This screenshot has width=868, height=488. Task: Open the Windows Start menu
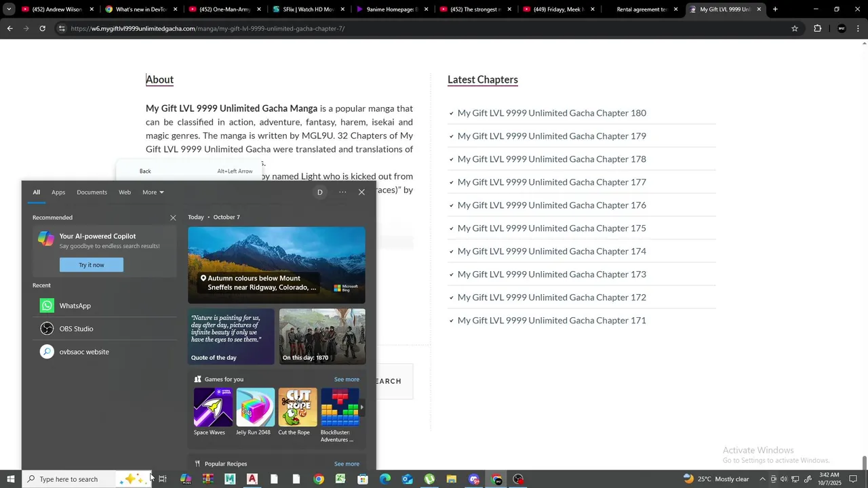(x=10, y=479)
